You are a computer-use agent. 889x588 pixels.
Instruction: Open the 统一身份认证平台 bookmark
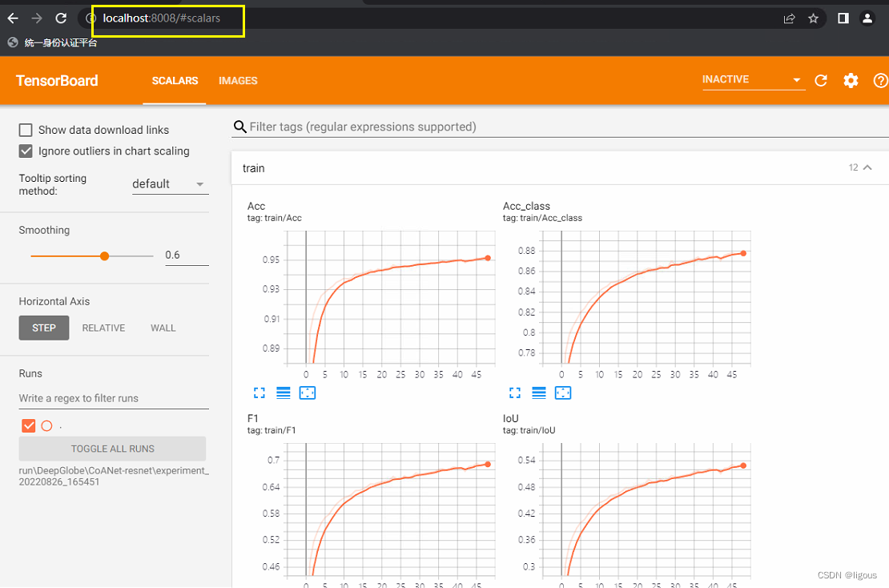click(x=52, y=42)
